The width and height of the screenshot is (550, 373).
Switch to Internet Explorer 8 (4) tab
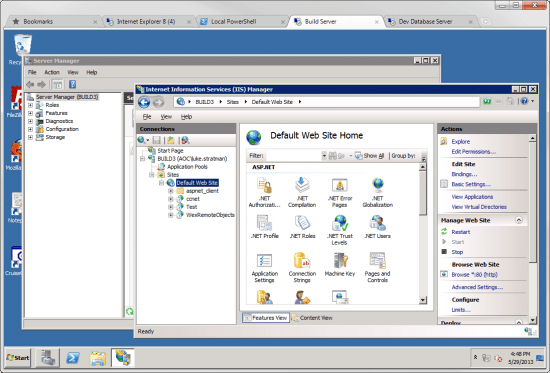coord(148,22)
